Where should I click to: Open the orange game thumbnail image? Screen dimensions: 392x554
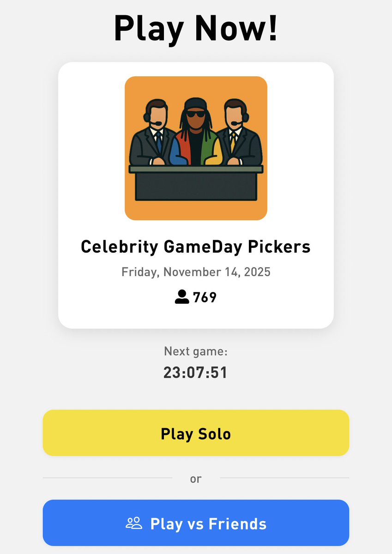coord(196,148)
